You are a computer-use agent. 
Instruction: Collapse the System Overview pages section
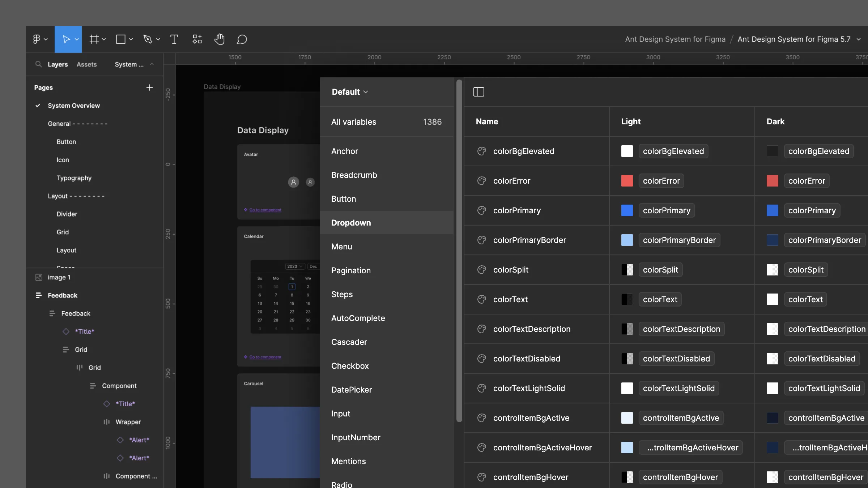(152, 64)
